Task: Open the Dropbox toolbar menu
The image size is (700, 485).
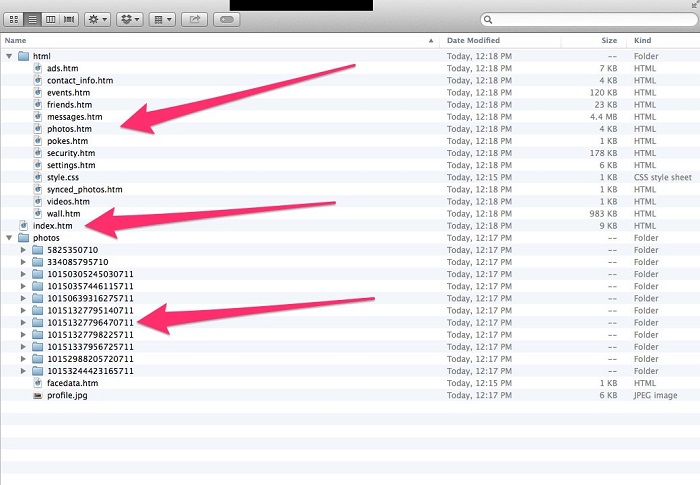Action: pos(130,20)
